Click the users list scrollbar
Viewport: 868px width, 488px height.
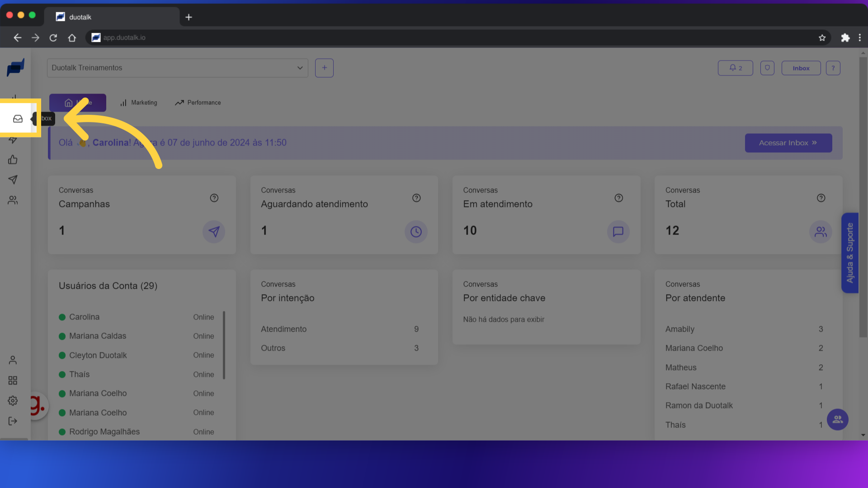coord(224,345)
